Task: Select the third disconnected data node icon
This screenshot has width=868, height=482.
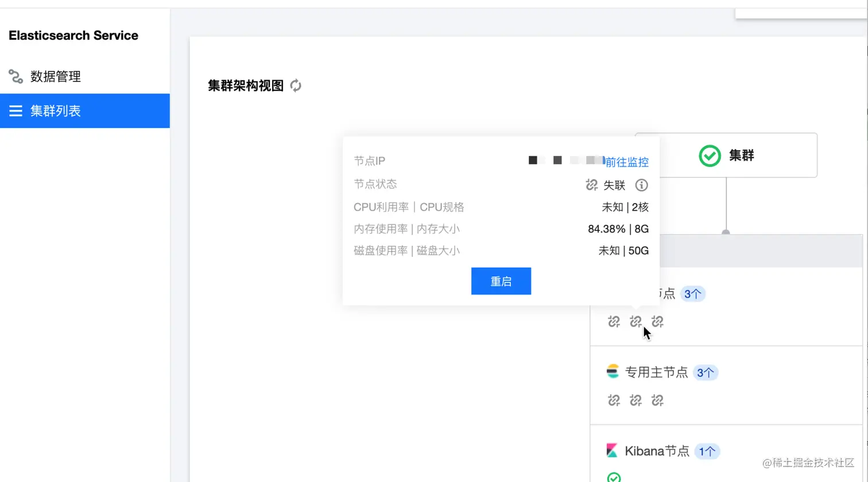Action: (657, 322)
